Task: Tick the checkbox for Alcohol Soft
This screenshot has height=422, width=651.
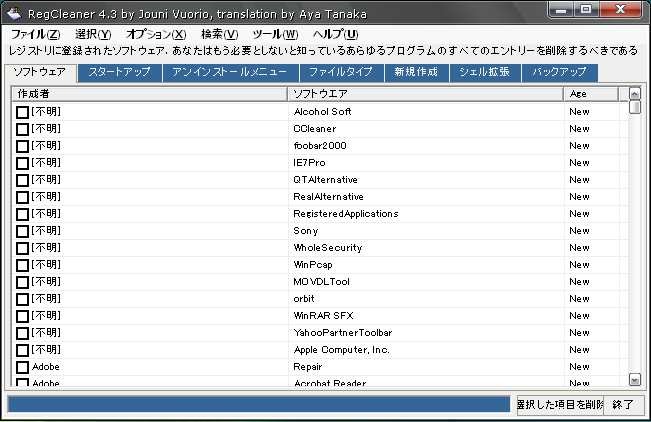Action: point(22,112)
